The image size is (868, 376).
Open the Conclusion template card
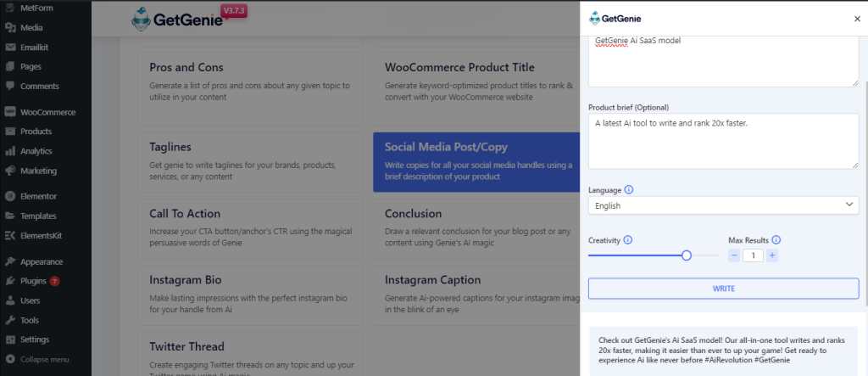pos(476,229)
